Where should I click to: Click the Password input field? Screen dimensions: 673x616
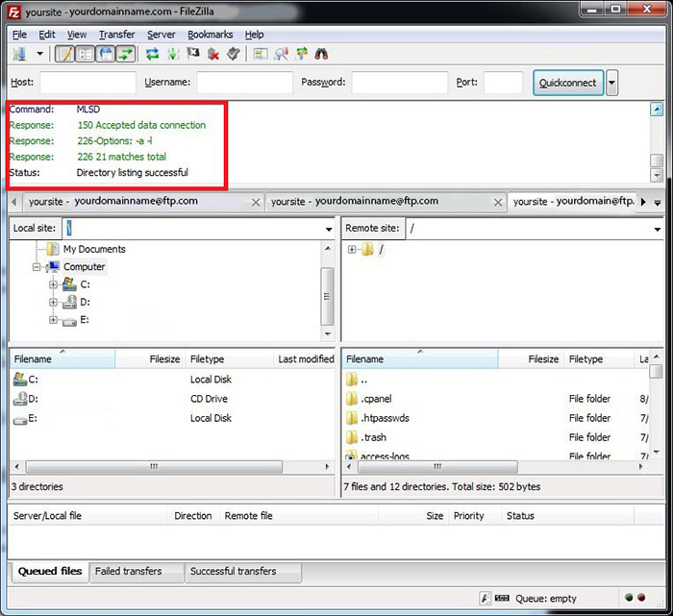coord(400,83)
